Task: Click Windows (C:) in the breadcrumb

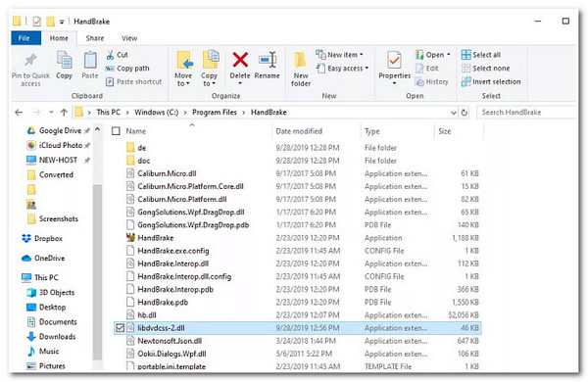Action: 157,112
